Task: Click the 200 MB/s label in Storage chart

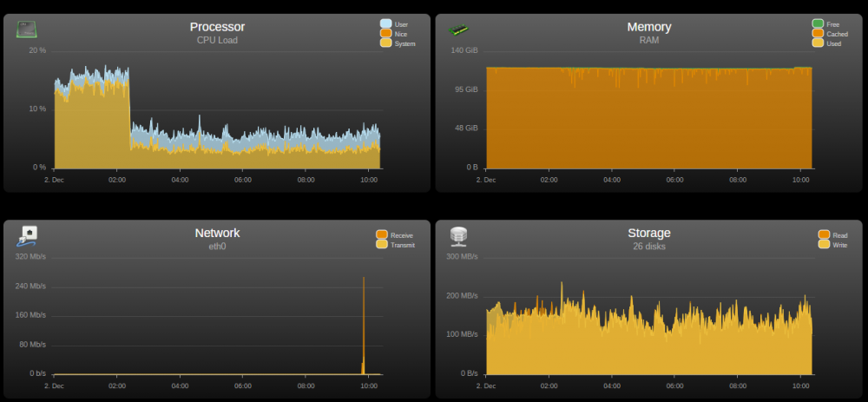Action: pos(462,296)
